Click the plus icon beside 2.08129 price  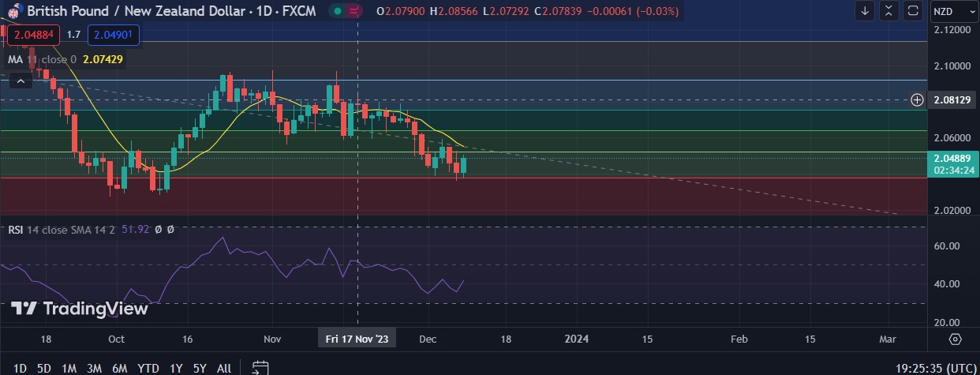click(917, 99)
